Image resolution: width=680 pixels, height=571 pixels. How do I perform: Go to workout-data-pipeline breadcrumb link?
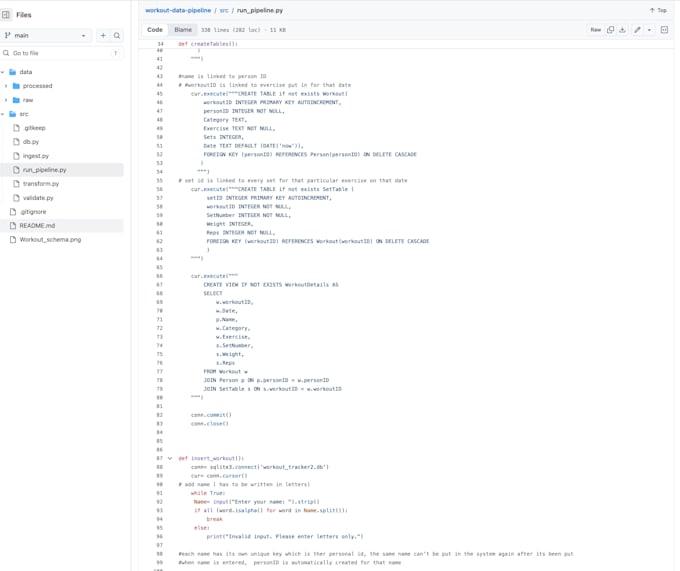(x=178, y=10)
